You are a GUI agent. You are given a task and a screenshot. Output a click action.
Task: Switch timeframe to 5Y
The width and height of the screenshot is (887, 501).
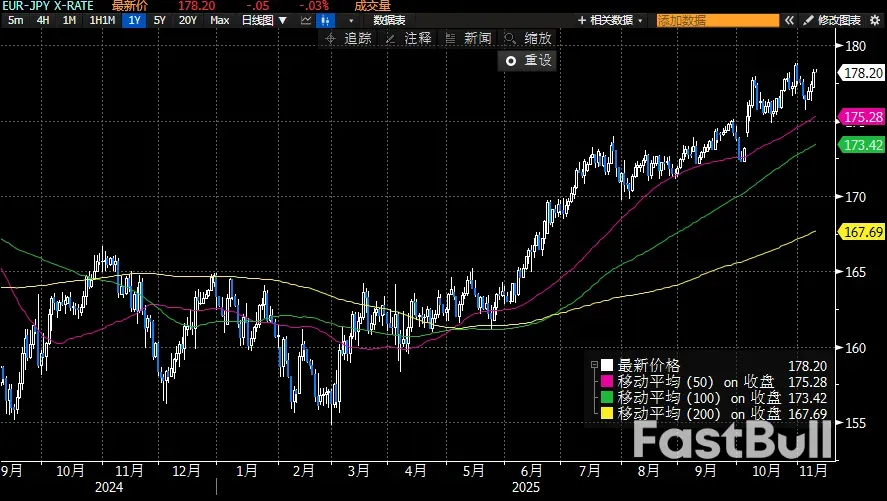point(160,20)
